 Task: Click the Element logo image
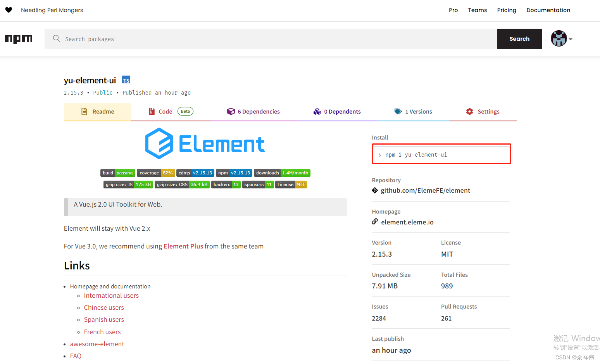pos(205,143)
